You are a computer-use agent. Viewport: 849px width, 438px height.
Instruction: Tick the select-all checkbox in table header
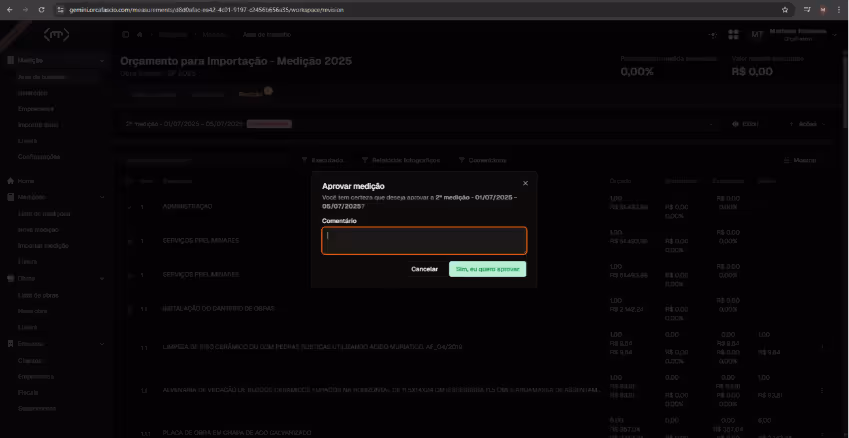click(128, 181)
